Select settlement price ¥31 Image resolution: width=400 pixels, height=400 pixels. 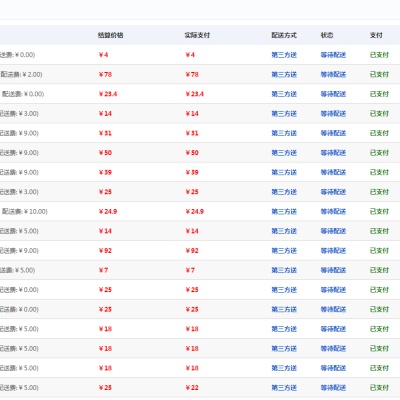point(105,133)
